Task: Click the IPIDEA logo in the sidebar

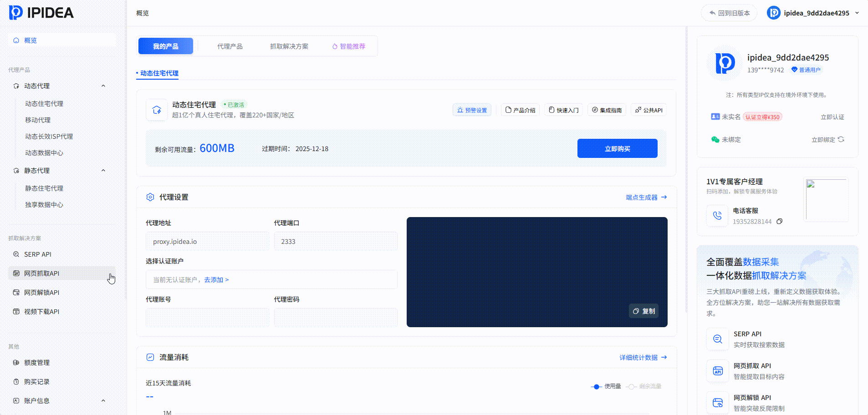Action: coord(41,13)
